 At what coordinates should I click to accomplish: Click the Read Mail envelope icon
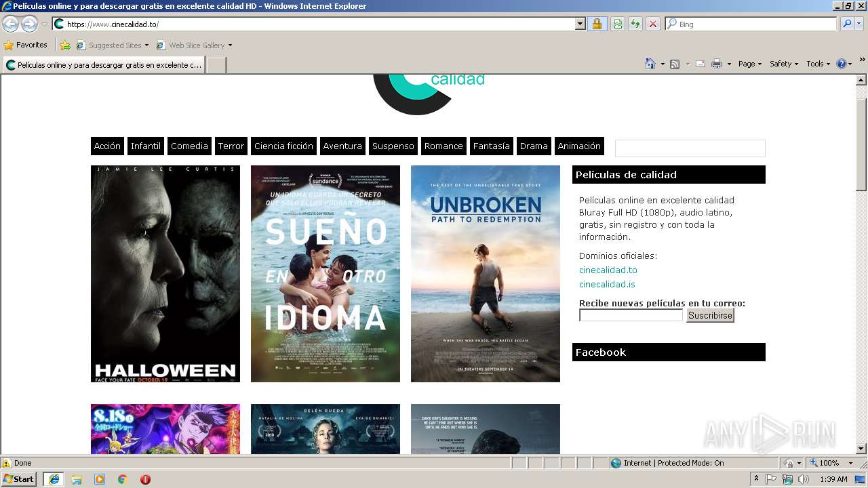(x=701, y=64)
